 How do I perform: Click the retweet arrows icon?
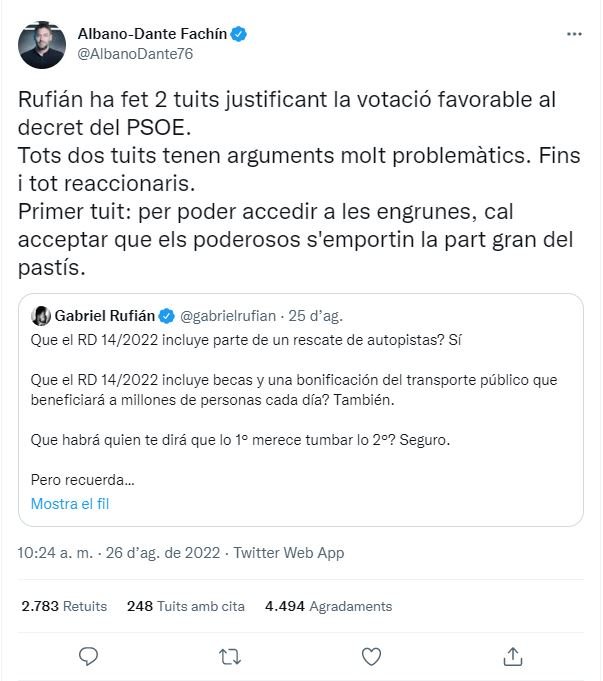click(230, 656)
